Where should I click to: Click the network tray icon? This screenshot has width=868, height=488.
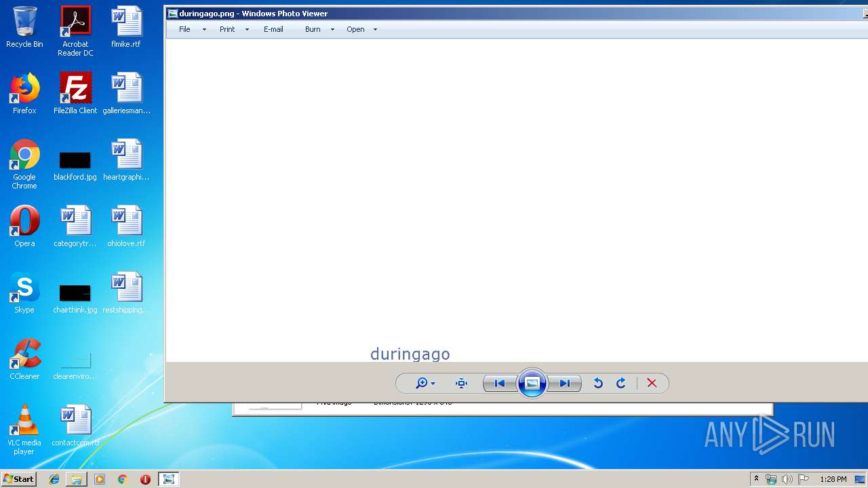771,479
